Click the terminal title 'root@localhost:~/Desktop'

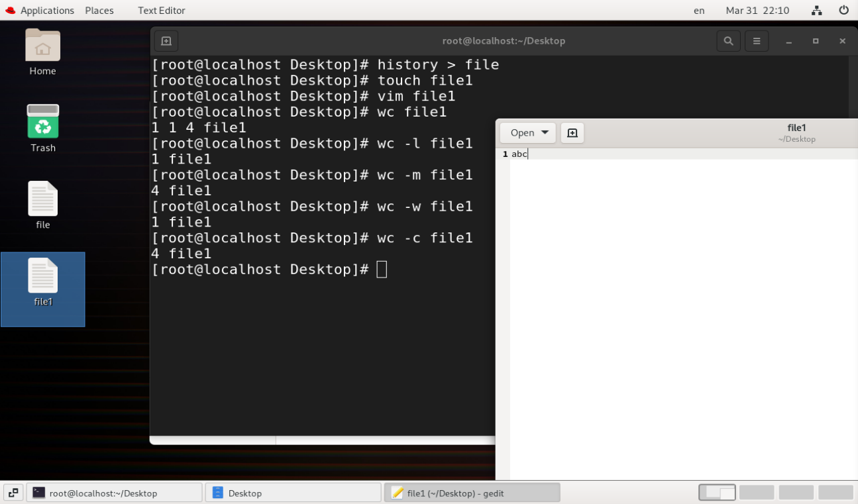point(504,41)
